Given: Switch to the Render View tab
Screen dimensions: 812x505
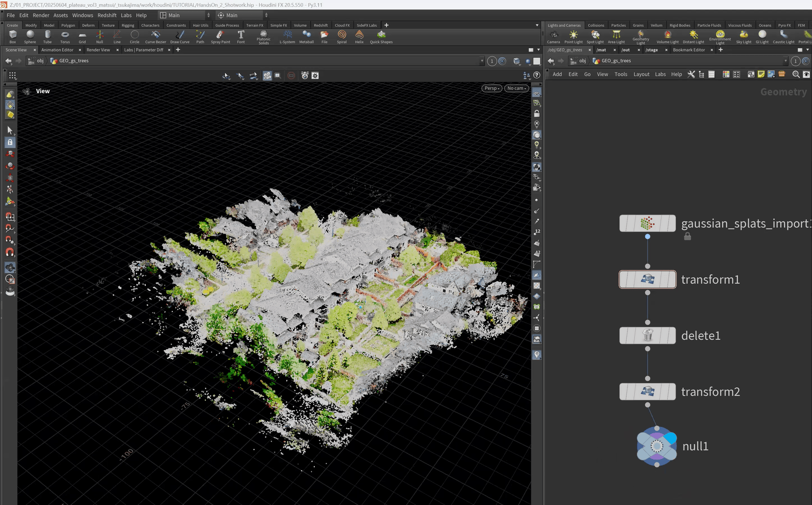Looking at the screenshot, I should [98, 50].
